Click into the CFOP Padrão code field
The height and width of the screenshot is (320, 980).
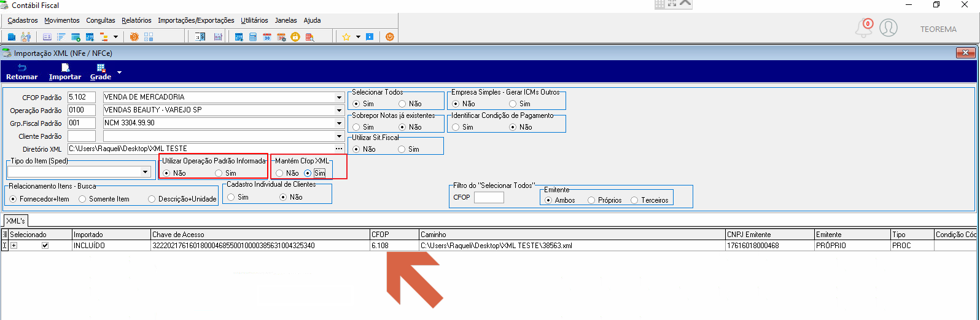tap(82, 97)
